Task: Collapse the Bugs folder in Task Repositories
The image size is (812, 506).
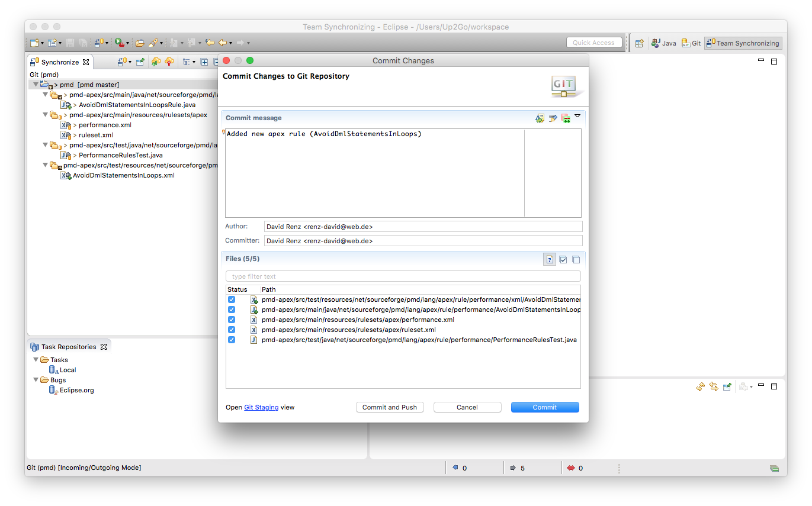Action: point(36,380)
